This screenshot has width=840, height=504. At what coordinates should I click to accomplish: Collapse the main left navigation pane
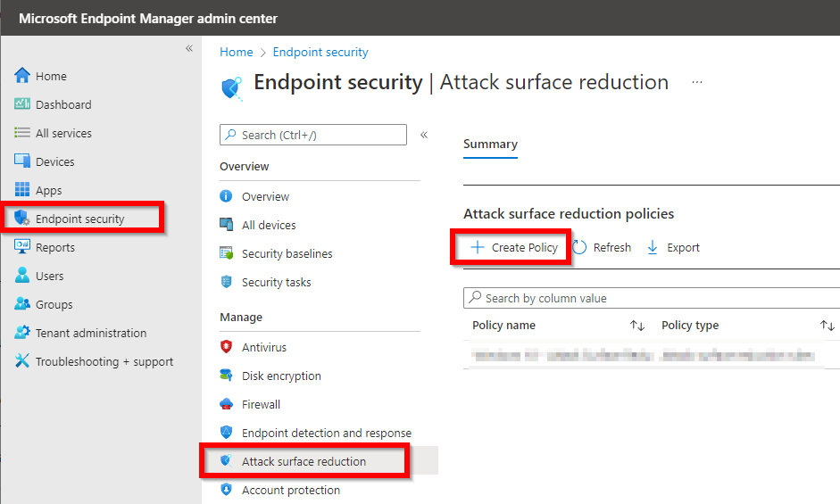coord(189,48)
